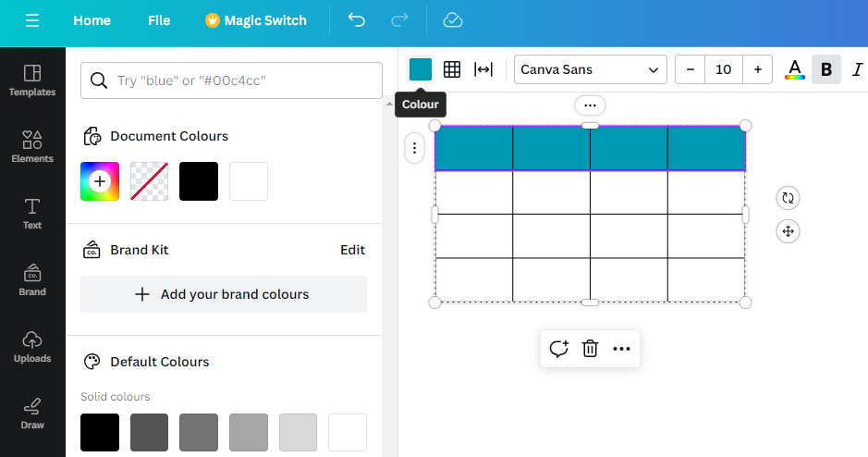This screenshot has width=868, height=457.
Task: Select the transparent no-colour swatch
Action: coord(150,181)
